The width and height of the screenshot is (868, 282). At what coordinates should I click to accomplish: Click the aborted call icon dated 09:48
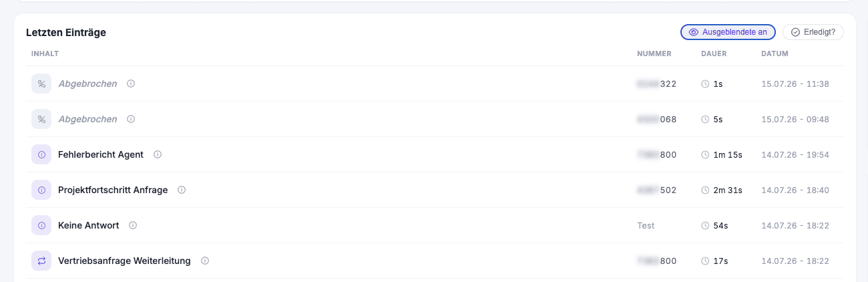point(41,119)
